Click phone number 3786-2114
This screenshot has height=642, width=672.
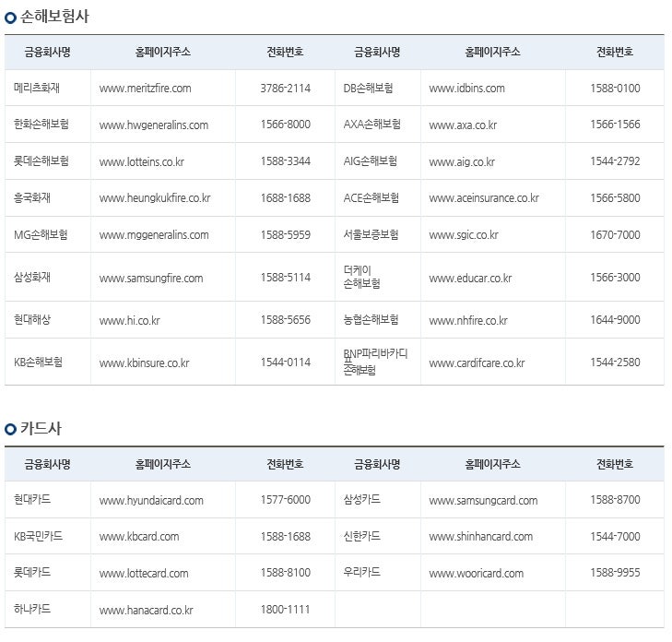[286, 89]
